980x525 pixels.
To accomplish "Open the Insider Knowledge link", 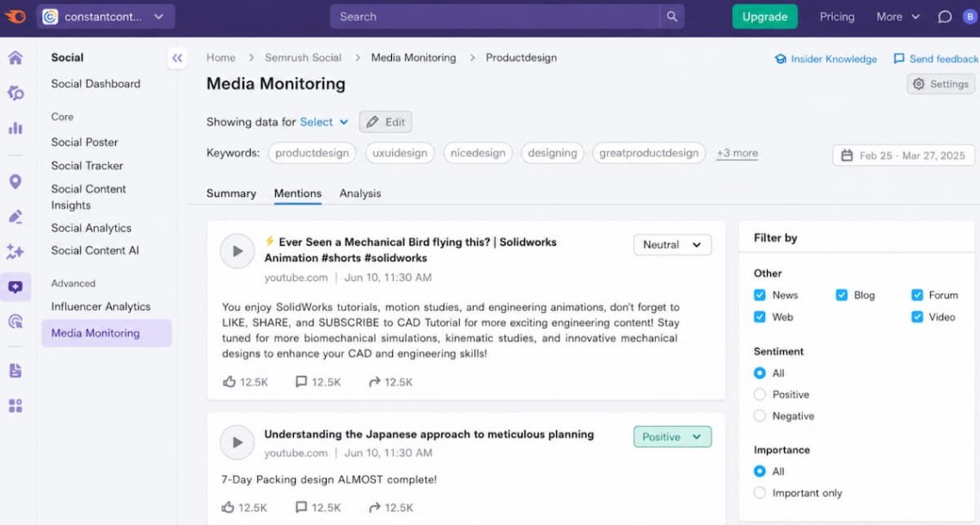I will pyautogui.click(x=825, y=58).
